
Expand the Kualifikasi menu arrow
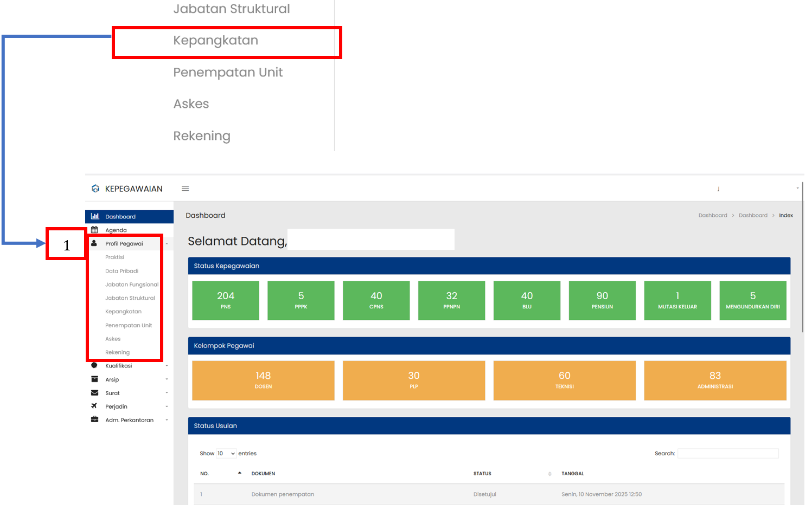pyautogui.click(x=167, y=366)
